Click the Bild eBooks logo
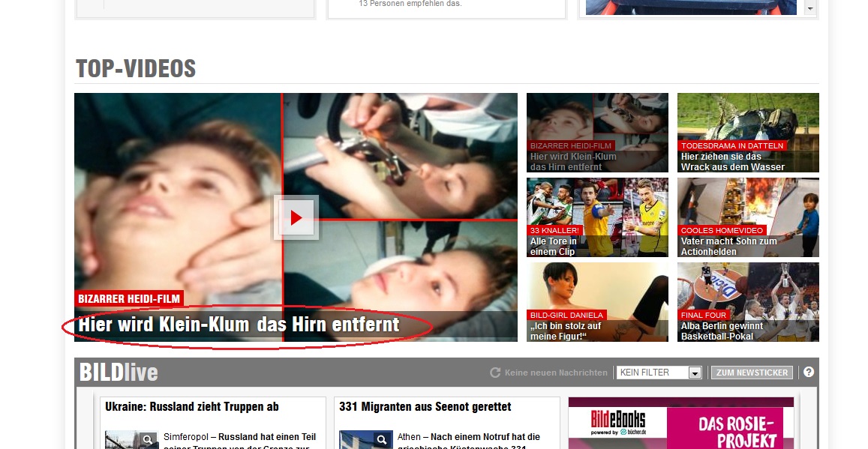 pyautogui.click(x=617, y=421)
